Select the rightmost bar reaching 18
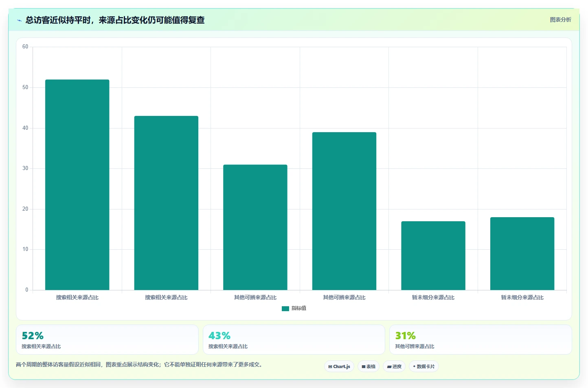 pos(522,254)
